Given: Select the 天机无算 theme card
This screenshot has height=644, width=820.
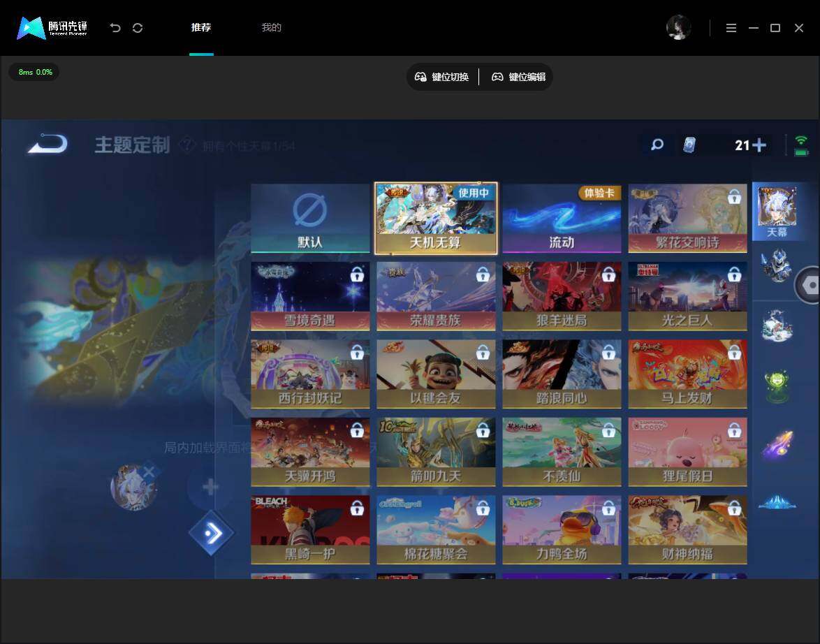Looking at the screenshot, I should tap(436, 218).
